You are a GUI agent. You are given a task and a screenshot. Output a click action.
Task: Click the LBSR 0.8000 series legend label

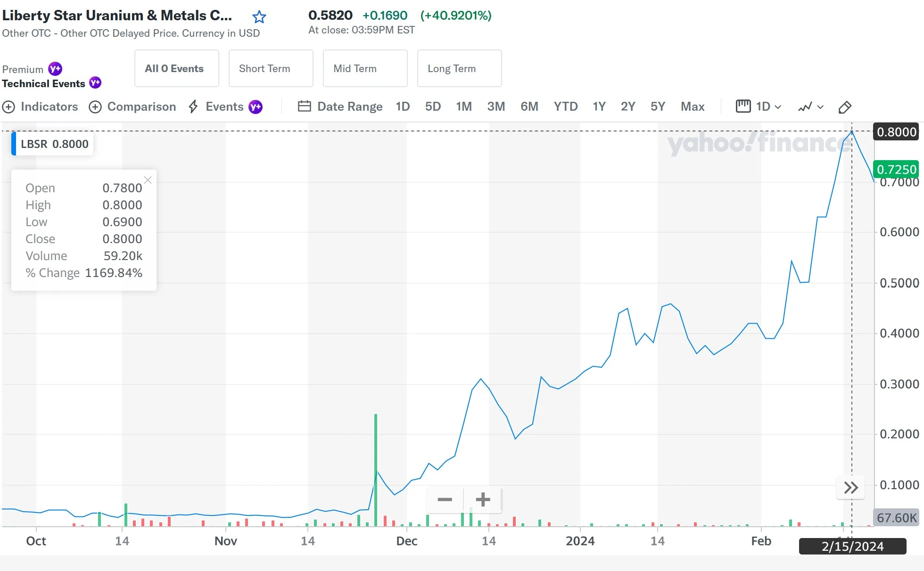(x=54, y=144)
